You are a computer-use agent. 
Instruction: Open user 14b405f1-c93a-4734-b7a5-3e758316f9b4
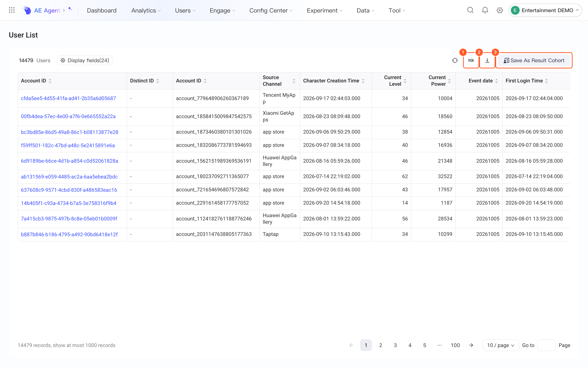coord(69,203)
